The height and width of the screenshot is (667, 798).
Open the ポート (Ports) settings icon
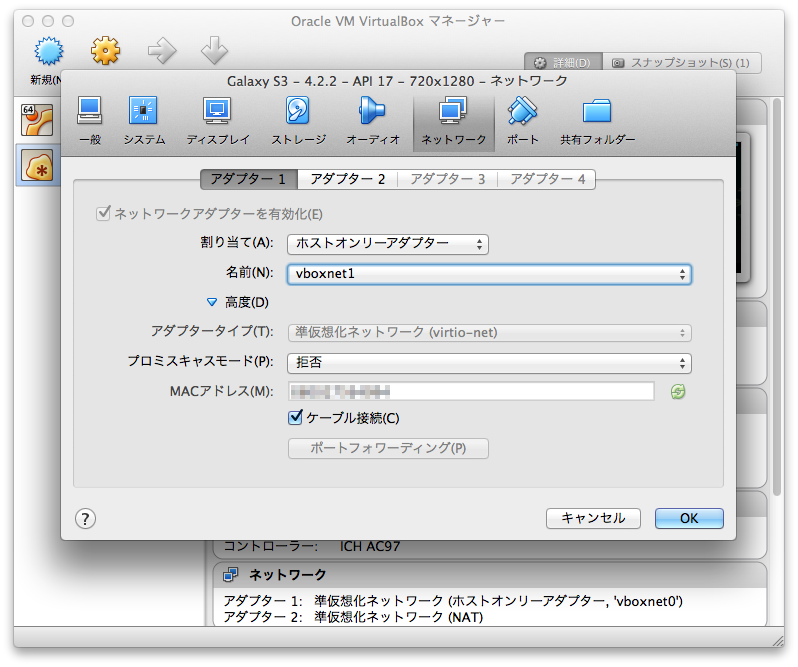522,121
